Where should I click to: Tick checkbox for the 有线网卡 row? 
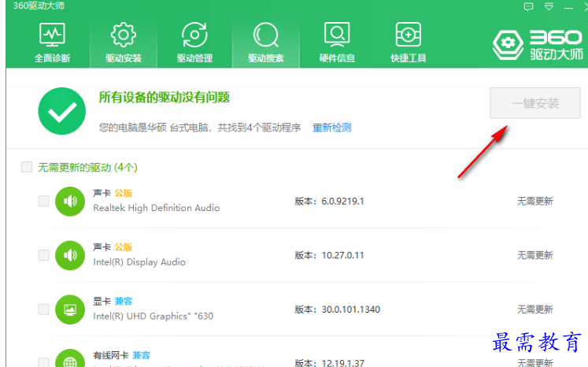coord(43,362)
